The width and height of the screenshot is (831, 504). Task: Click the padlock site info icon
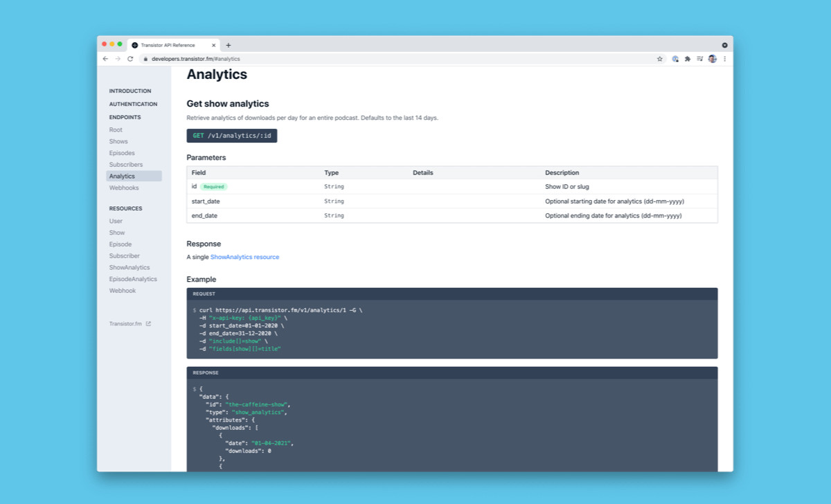coord(145,59)
